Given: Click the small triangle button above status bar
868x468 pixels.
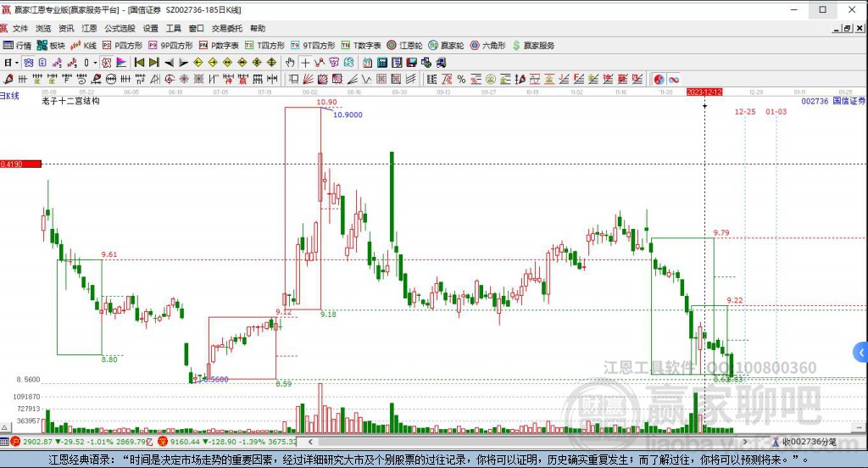Looking at the screenshot, I should pyautogui.click(x=5, y=427).
